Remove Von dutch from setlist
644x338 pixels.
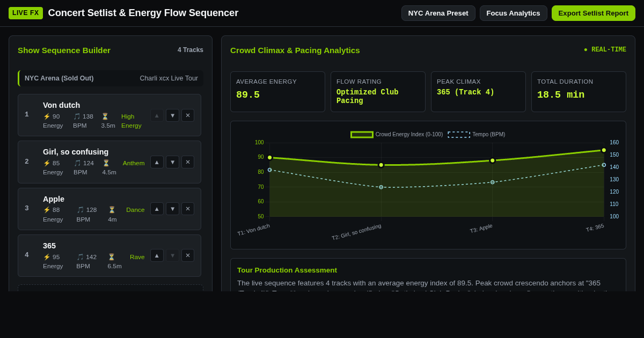(188, 115)
